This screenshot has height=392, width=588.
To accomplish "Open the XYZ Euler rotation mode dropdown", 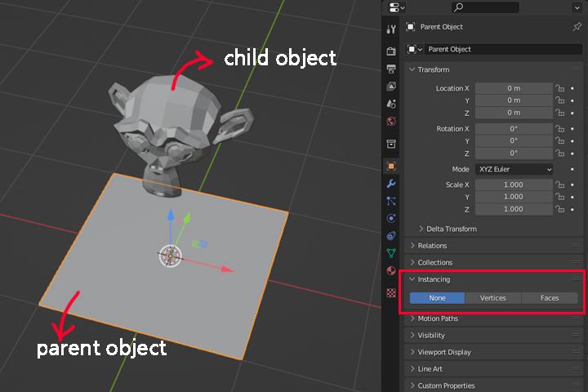I will (x=514, y=169).
